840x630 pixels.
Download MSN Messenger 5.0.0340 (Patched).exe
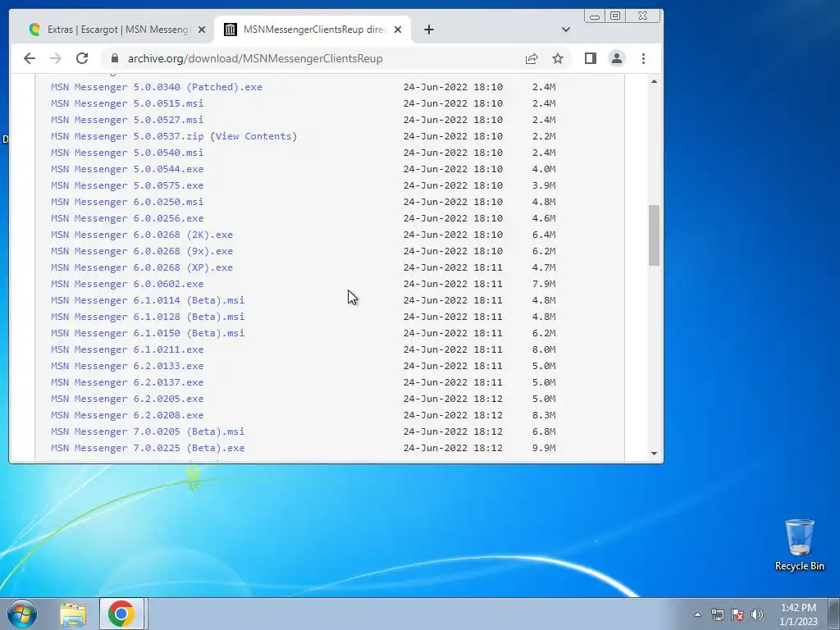157,87
